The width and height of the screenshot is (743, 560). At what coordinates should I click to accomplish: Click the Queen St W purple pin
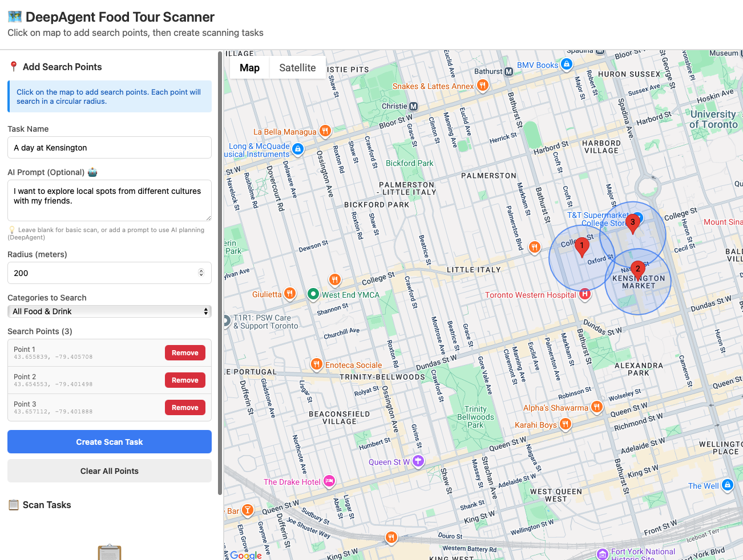(x=418, y=461)
